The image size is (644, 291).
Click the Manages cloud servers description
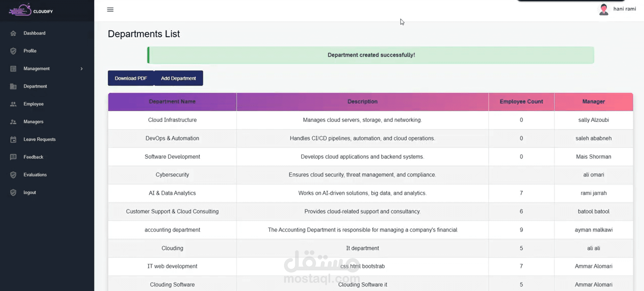point(362,120)
